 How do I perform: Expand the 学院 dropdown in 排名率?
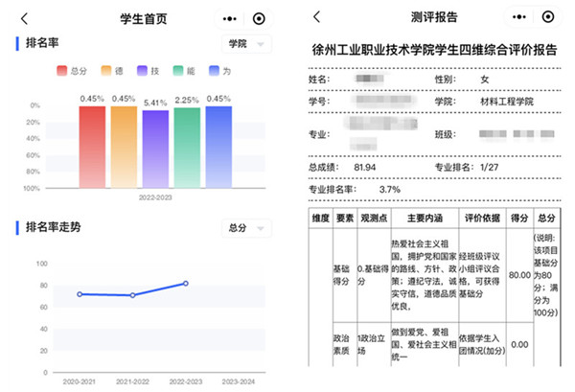(x=245, y=44)
